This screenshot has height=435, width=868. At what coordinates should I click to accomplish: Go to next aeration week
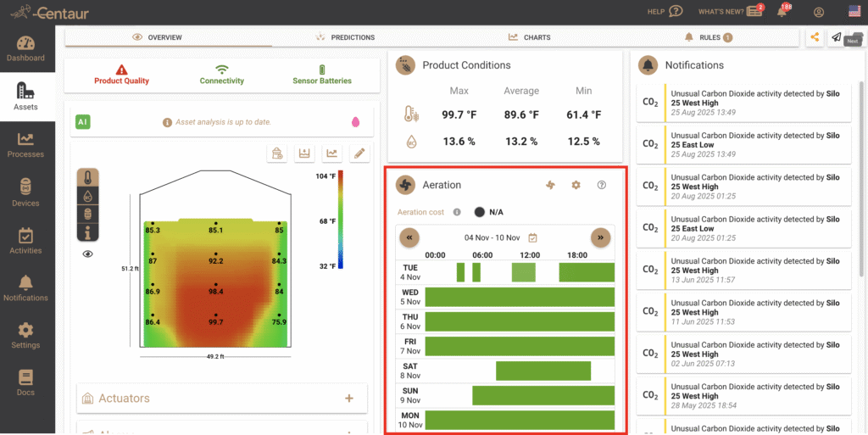(x=600, y=237)
